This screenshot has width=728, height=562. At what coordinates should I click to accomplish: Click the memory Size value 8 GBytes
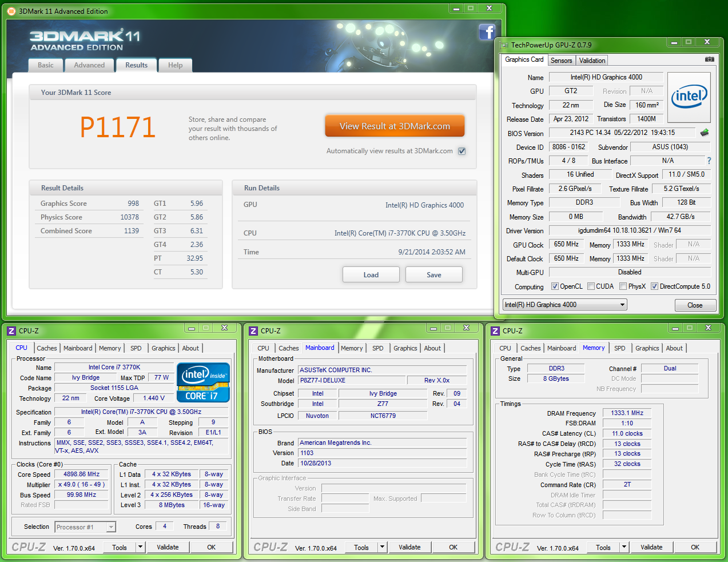tap(556, 378)
